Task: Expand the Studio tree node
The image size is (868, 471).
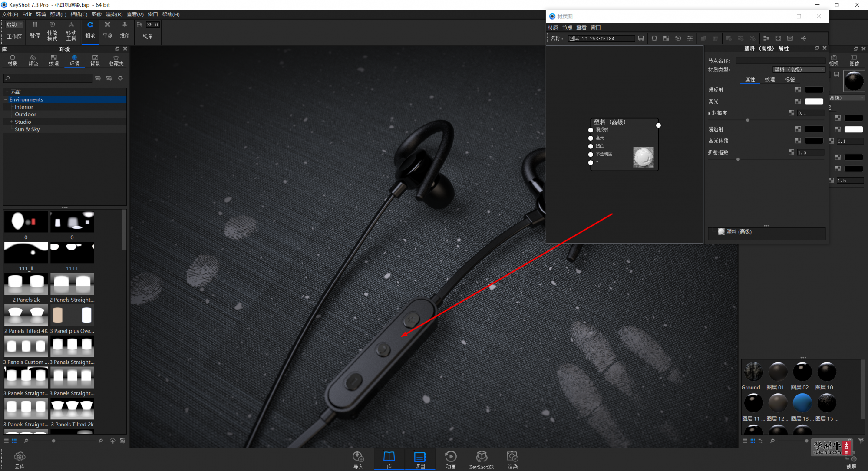Action: coord(11,122)
